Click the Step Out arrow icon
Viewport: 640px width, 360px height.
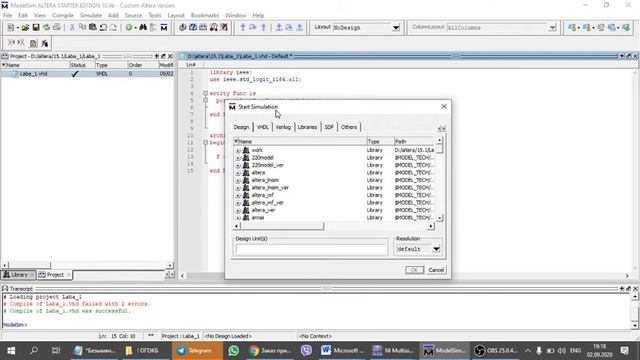click(x=263, y=27)
